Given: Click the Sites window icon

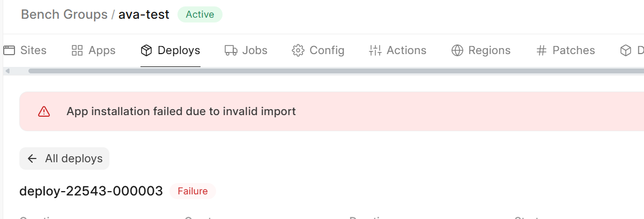Looking at the screenshot, I should coord(9,50).
